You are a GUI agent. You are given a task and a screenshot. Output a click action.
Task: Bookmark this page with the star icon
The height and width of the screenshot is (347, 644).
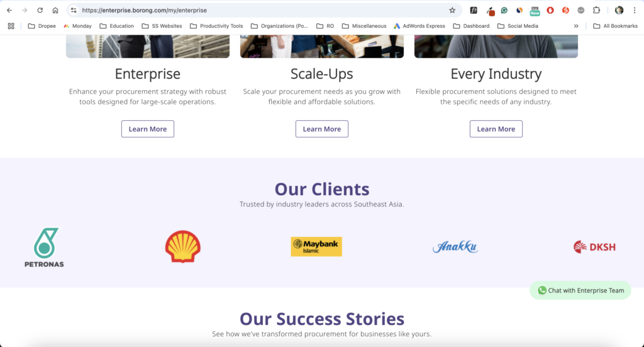(x=452, y=10)
